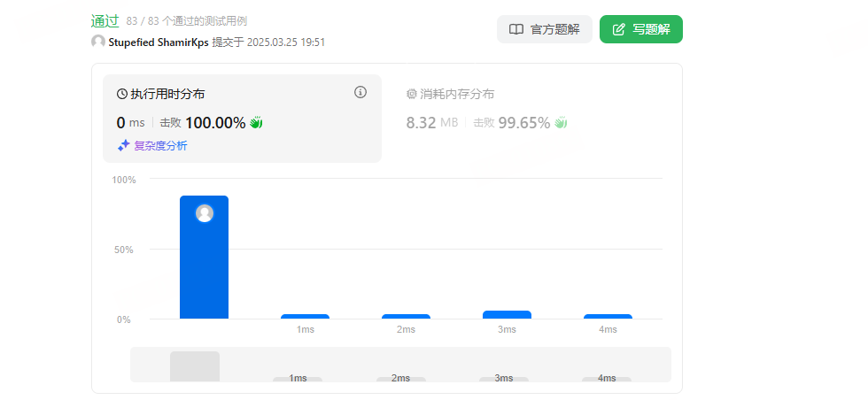Click the 83 / 83 个通过的测试用例 text
The image size is (868, 400).
click(x=187, y=21)
